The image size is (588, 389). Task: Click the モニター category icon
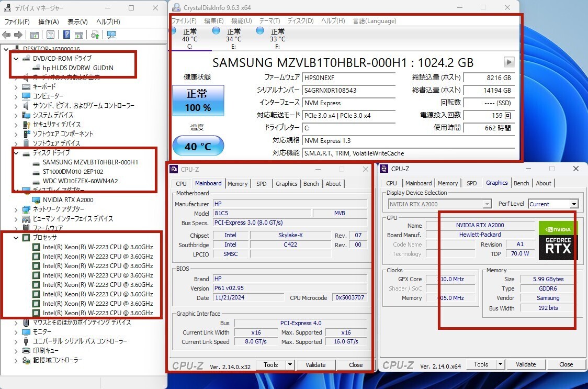(26, 332)
